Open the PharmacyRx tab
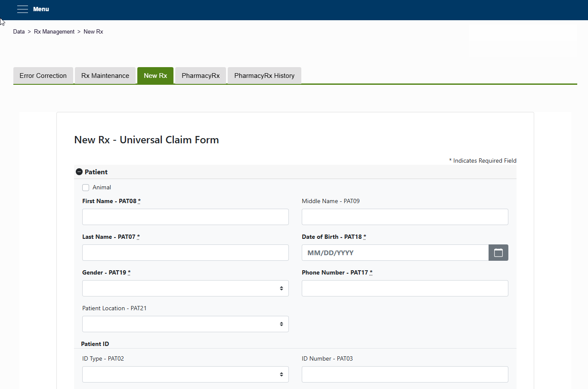Viewport: 588px width, 389px height. coord(201,76)
